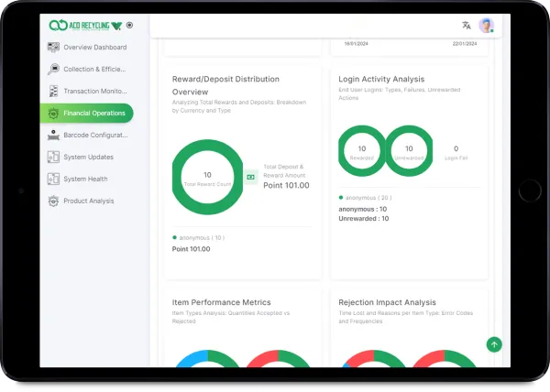
Task: Open the user profile avatar menu
Action: [x=486, y=26]
